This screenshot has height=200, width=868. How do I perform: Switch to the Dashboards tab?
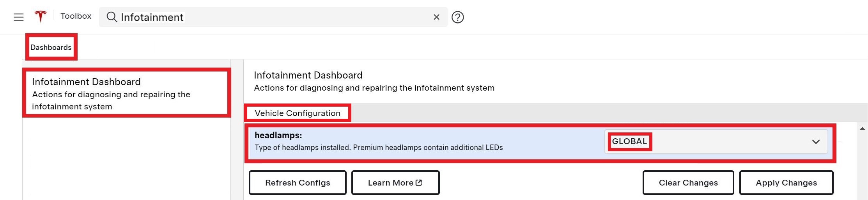[51, 47]
